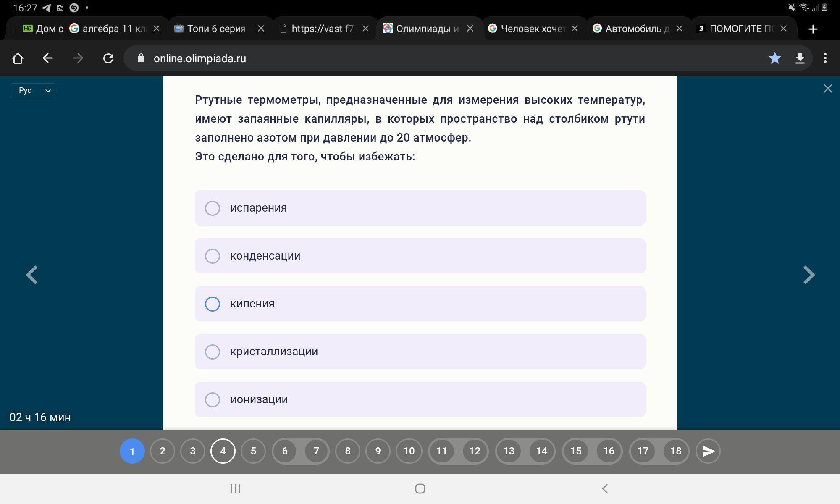Jump to question 12
This screenshot has width=840, height=504.
[x=475, y=451]
